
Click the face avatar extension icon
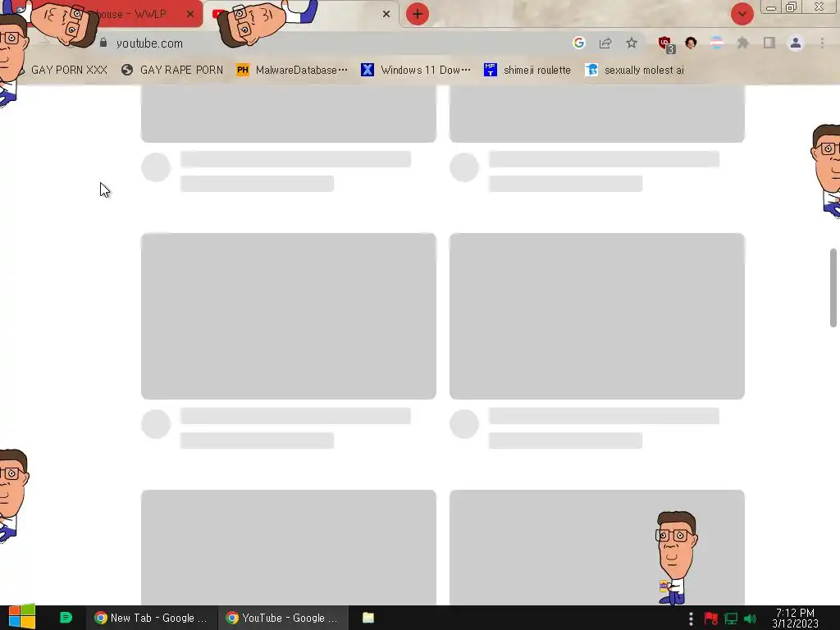[x=691, y=43]
